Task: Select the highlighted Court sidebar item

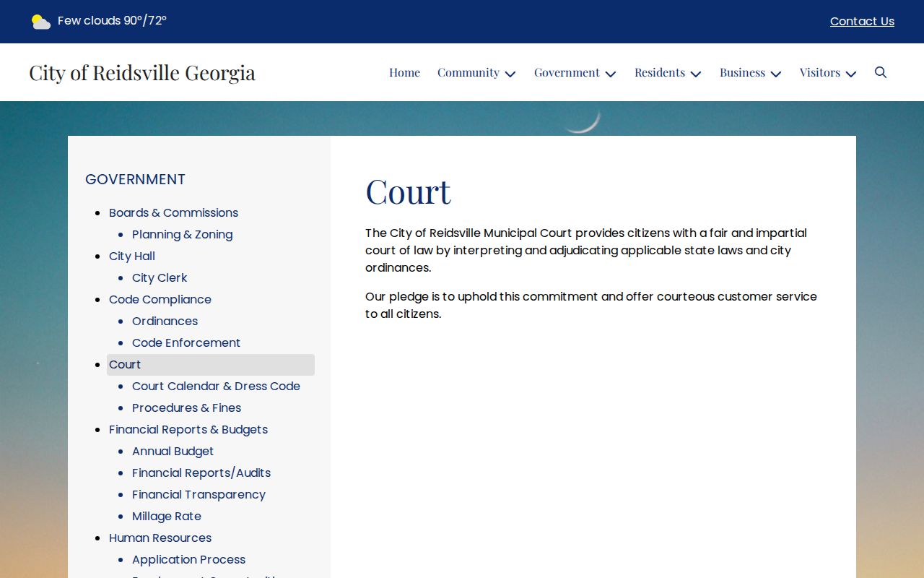Action: pos(211,364)
